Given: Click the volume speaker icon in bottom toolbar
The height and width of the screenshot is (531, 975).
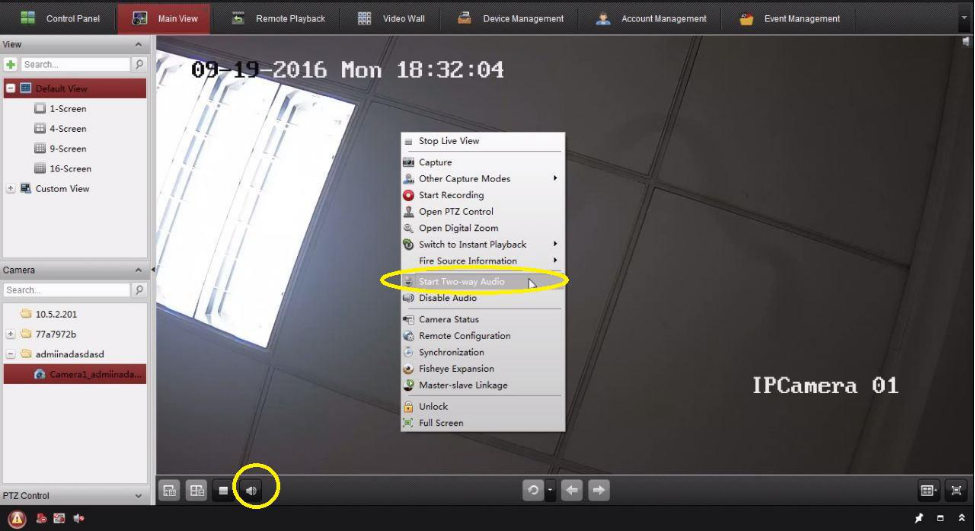Looking at the screenshot, I should (x=251, y=490).
